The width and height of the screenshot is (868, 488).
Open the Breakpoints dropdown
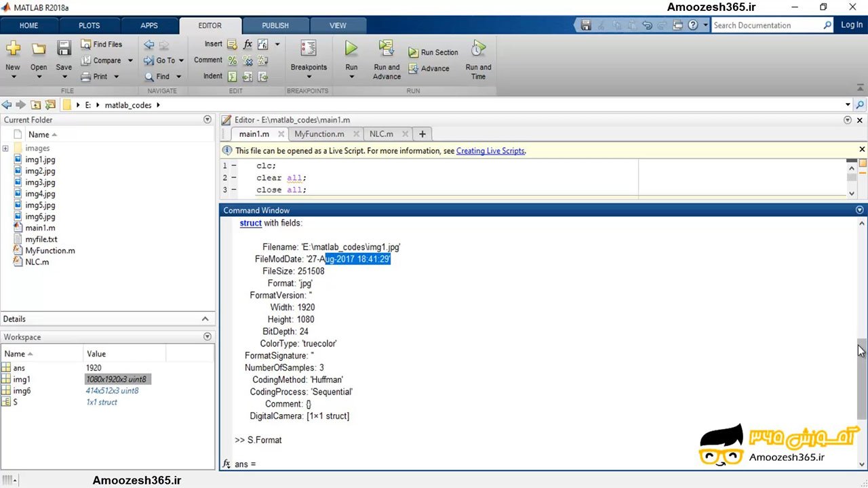click(x=309, y=76)
